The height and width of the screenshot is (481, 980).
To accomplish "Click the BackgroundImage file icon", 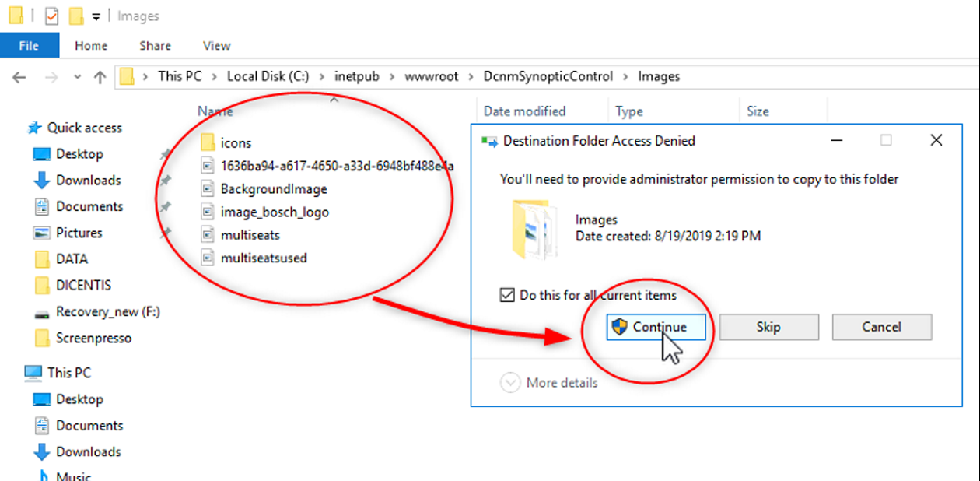I will [x=207, y=189].
